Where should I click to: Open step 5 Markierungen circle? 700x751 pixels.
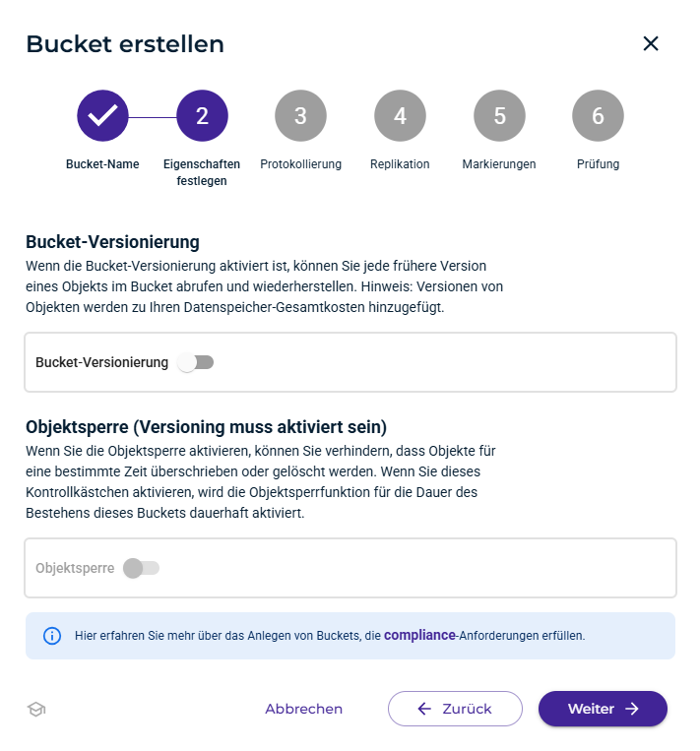499,116
